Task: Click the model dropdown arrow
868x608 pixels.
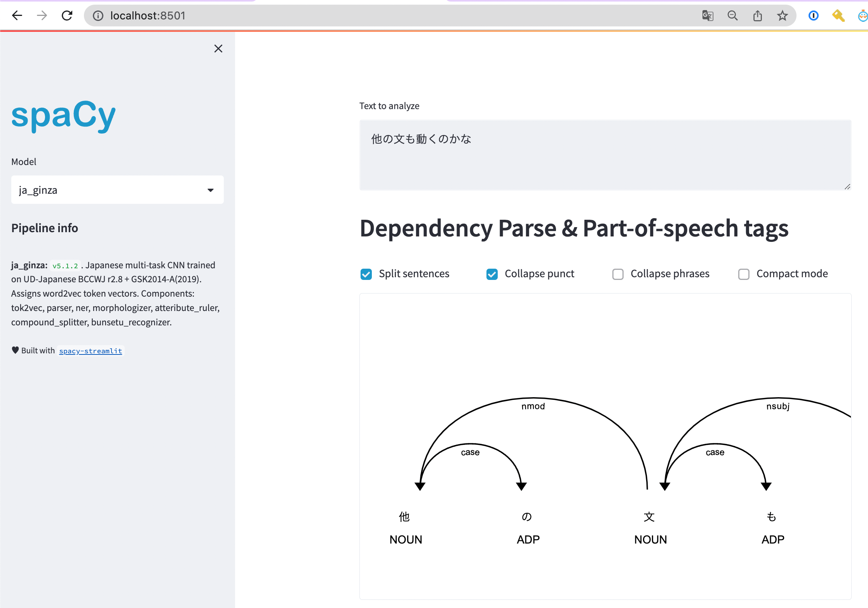Action: point(211,190)
